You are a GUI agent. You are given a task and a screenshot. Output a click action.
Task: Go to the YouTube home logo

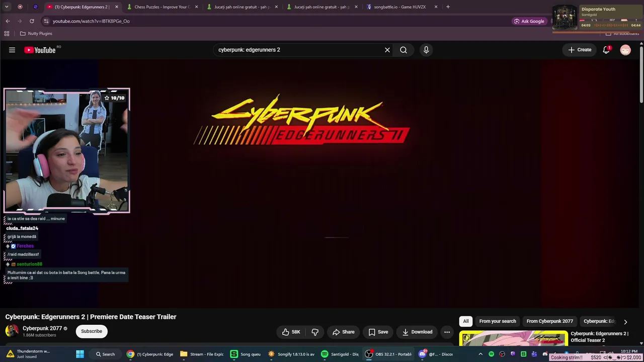(40, 50)
